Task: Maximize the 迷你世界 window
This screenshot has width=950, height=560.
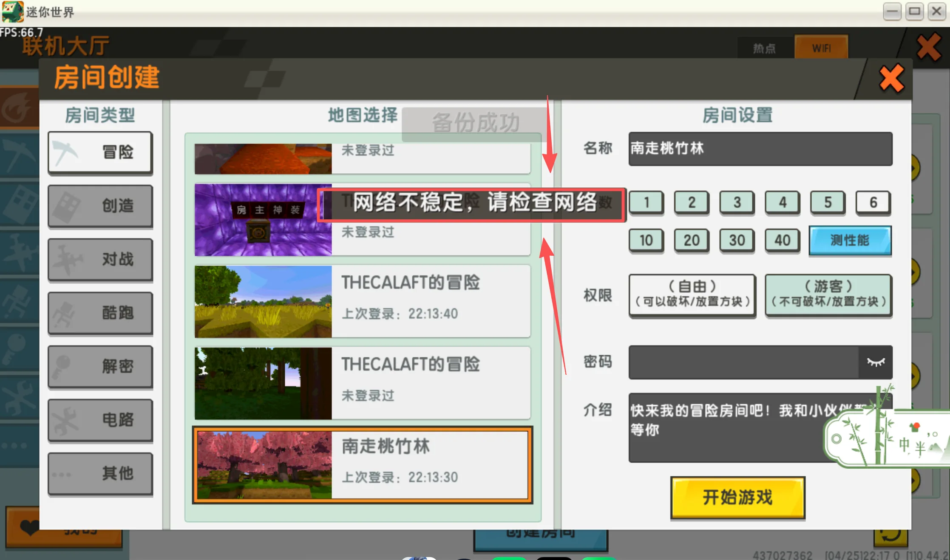Action: pos(914,11)
